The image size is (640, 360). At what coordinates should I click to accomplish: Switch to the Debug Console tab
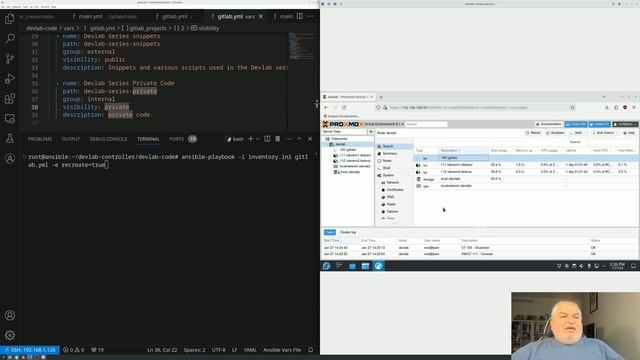tap(108, 139)
